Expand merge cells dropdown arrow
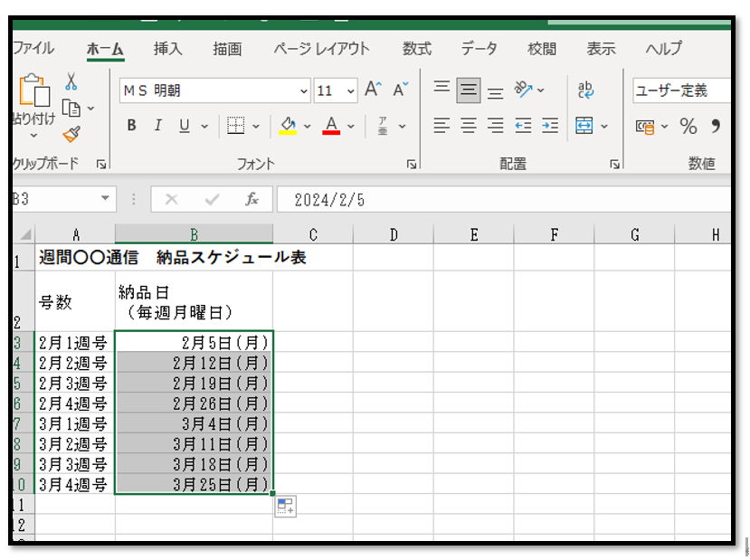The height and width of the screenshot is (560, 750). (x=604, y=127)
